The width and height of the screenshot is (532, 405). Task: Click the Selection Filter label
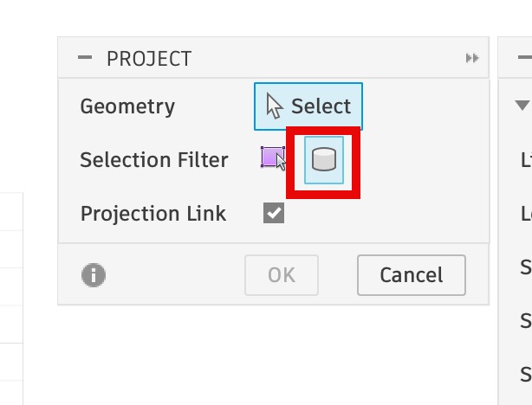click(x=153, y=160)
